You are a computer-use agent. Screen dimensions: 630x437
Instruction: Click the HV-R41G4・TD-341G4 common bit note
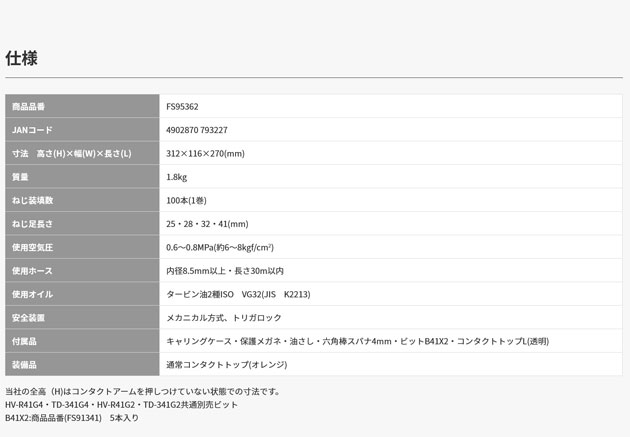click(x=121, y=404)
